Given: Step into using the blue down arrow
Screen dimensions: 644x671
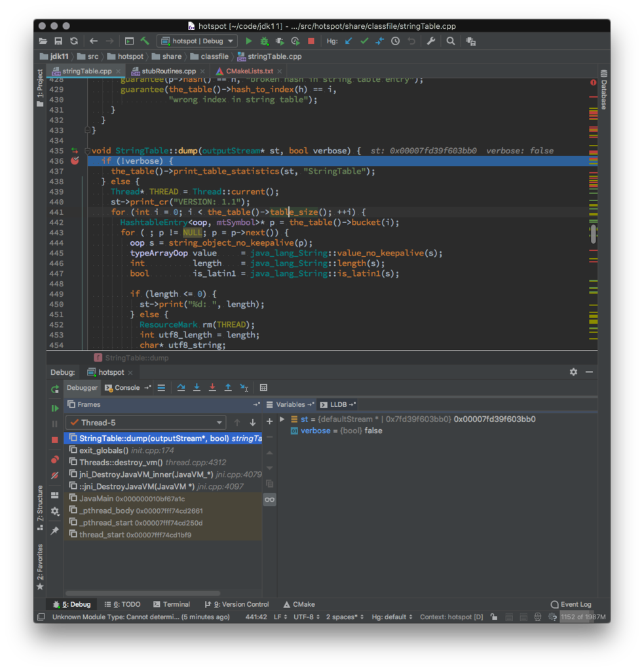Looking at the screenshot, I should 197,388.
